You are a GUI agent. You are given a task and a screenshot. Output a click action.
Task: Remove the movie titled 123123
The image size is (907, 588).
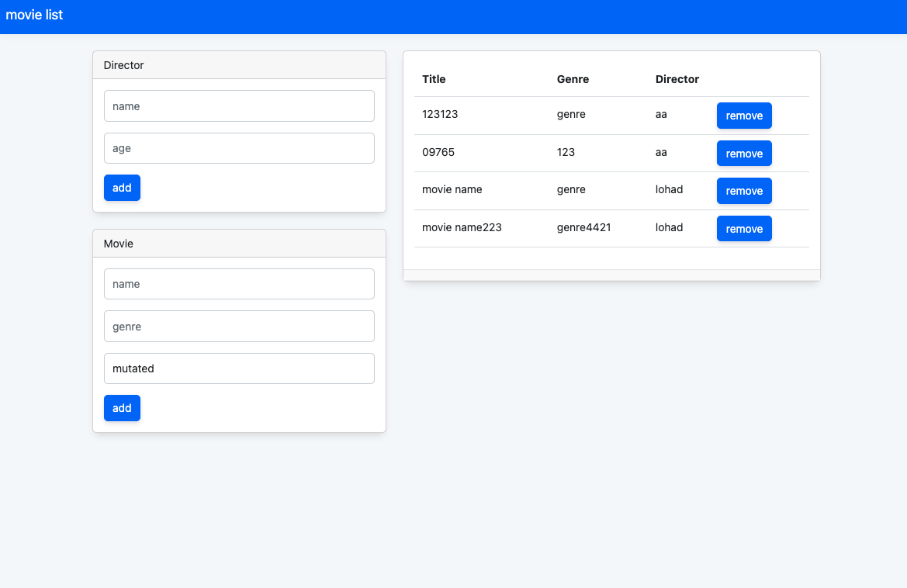744,116
